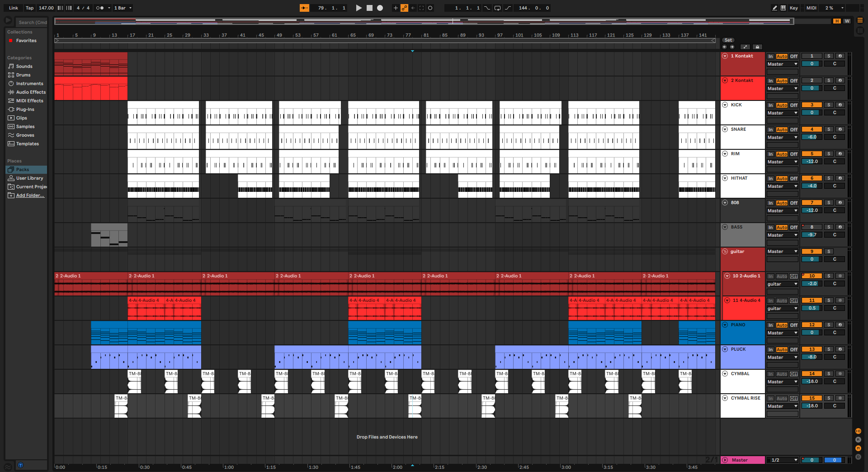Mute track 10 2-Audio 1 activator

(811, 276)
